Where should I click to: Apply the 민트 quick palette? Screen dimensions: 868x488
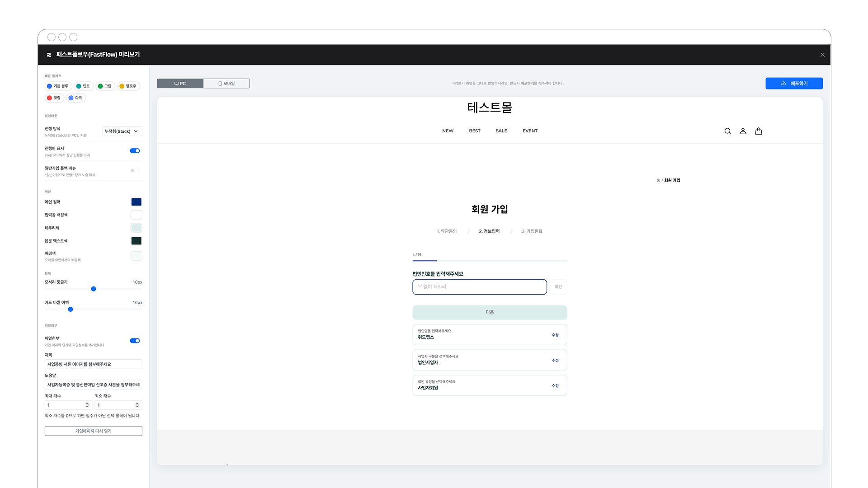[x=83, y=86]
